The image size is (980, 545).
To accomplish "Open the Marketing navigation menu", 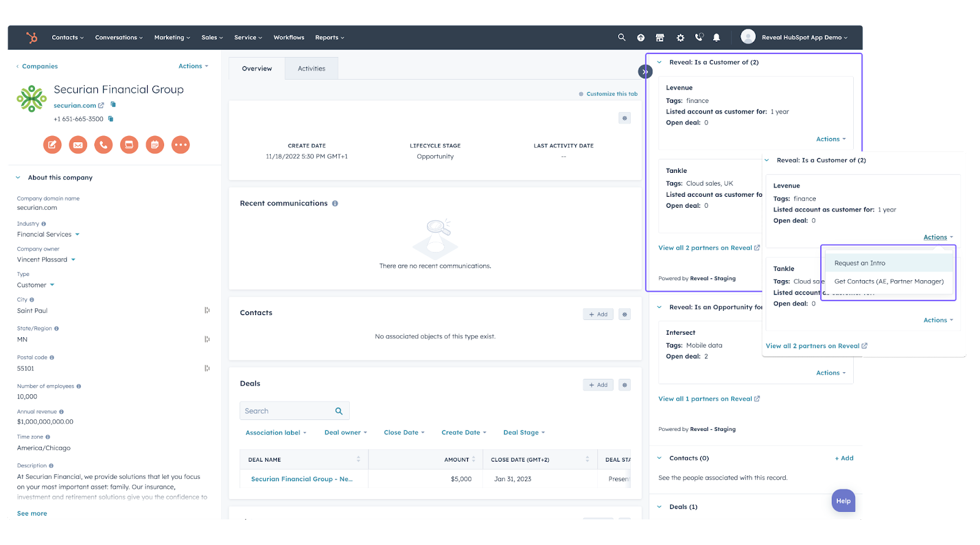I will (x=172, y=37).
